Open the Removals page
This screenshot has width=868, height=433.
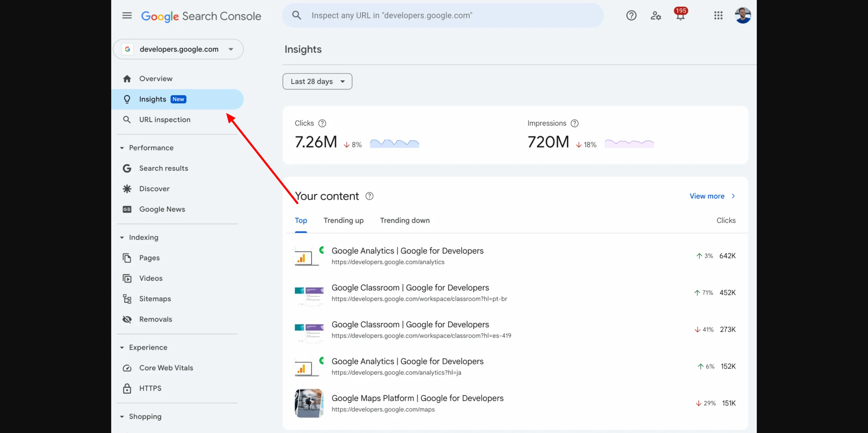point(177,319)
